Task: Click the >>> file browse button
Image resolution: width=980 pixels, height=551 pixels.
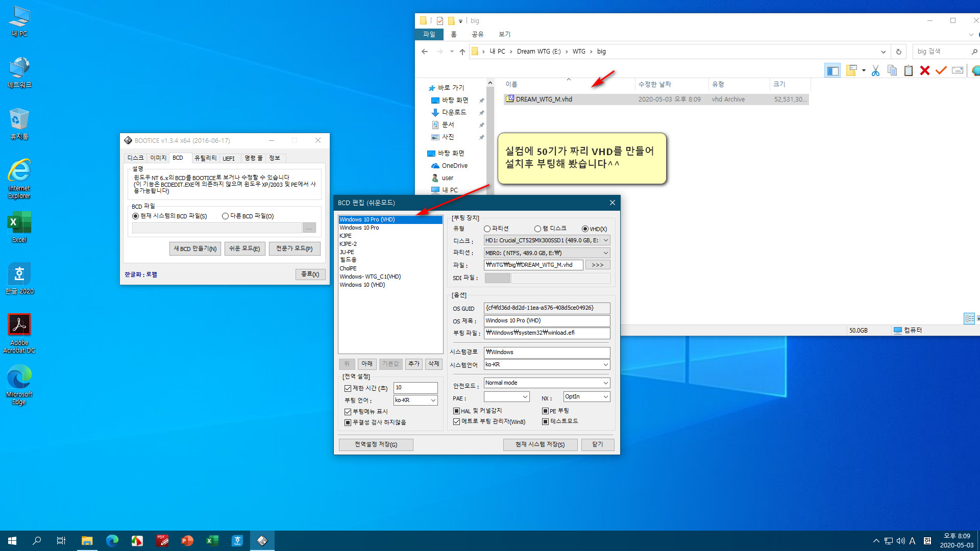Action: point(598,265)
